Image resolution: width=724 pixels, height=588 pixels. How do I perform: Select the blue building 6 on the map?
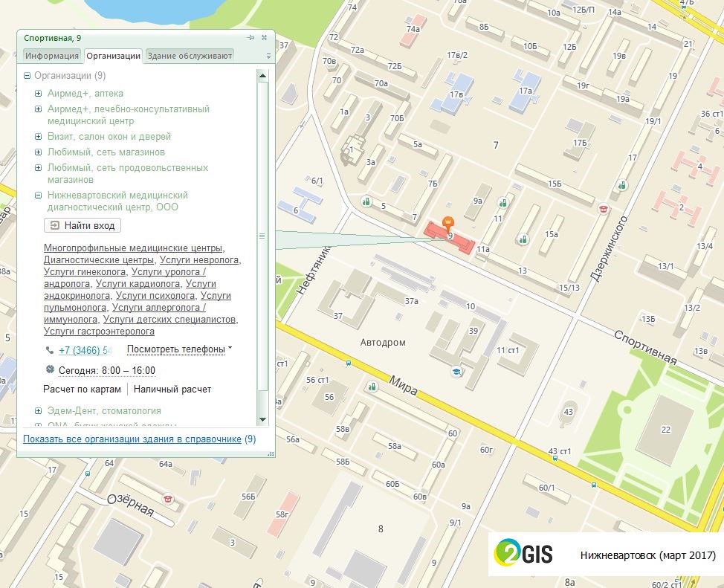point(300,205)
